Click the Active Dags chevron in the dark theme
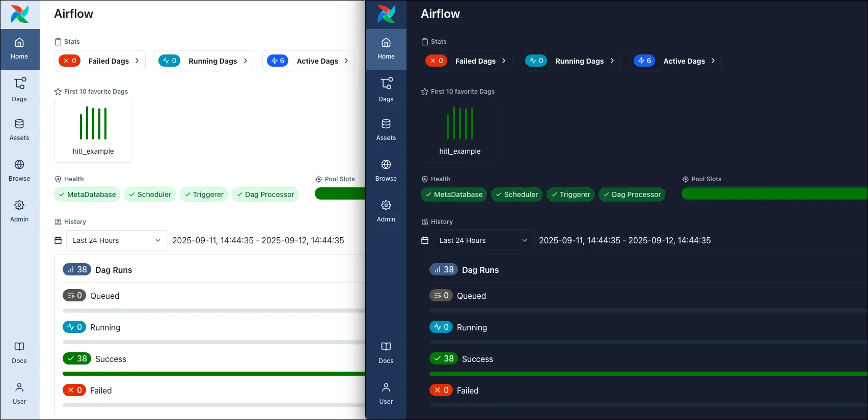Image resolution: width=868 pixels, height=420 pixels. pyautogui.click(x=713, y=61)
